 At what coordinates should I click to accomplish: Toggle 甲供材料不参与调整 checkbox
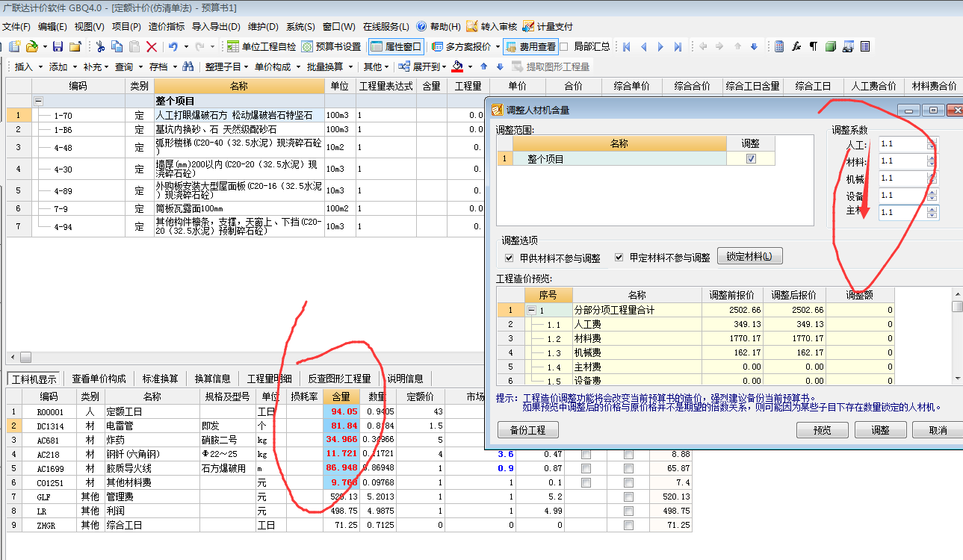(510, 258)
